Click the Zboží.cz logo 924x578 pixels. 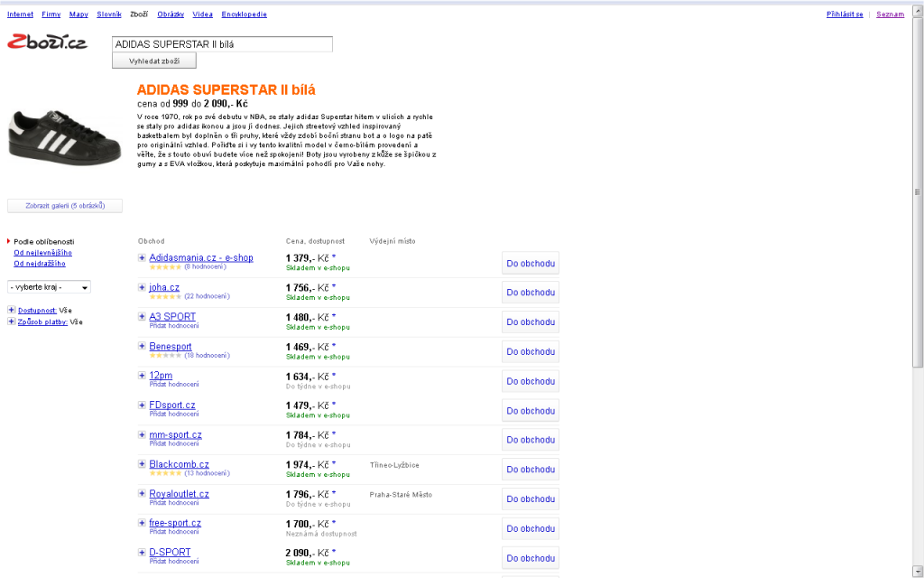(x=47, y=42)
